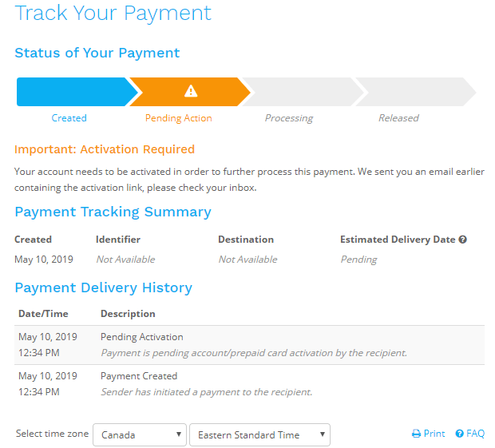
Task: Click the FAQ question mark icon
Action: click(460, 434)
